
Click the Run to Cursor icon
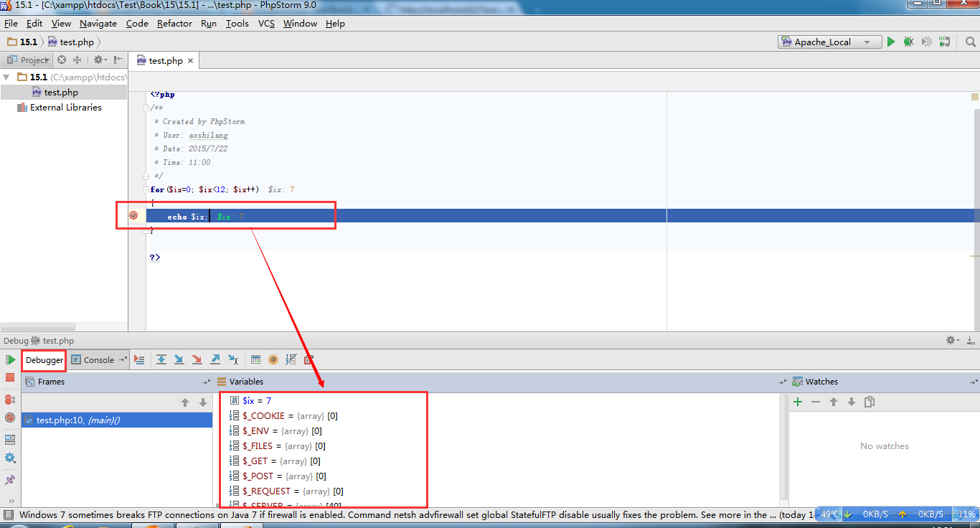point(232,360)
